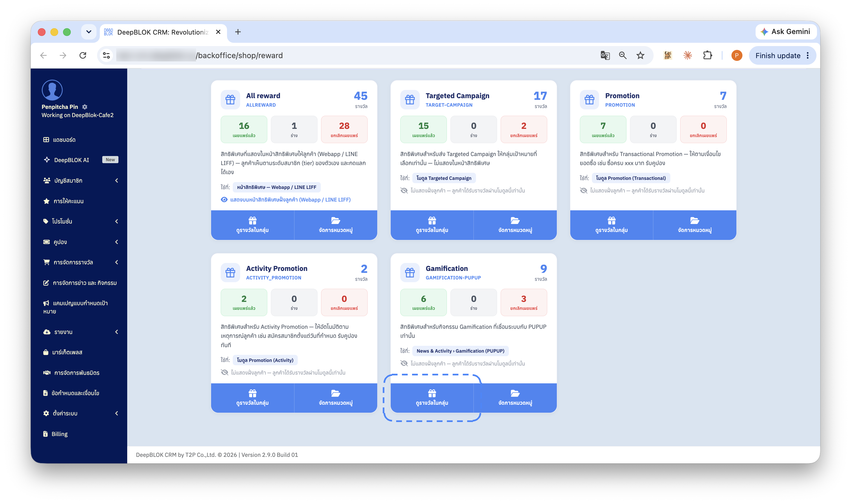This screenshot has width=851, height=504.
Task: Go back with the browser back arrow
Action: [43, 55]
